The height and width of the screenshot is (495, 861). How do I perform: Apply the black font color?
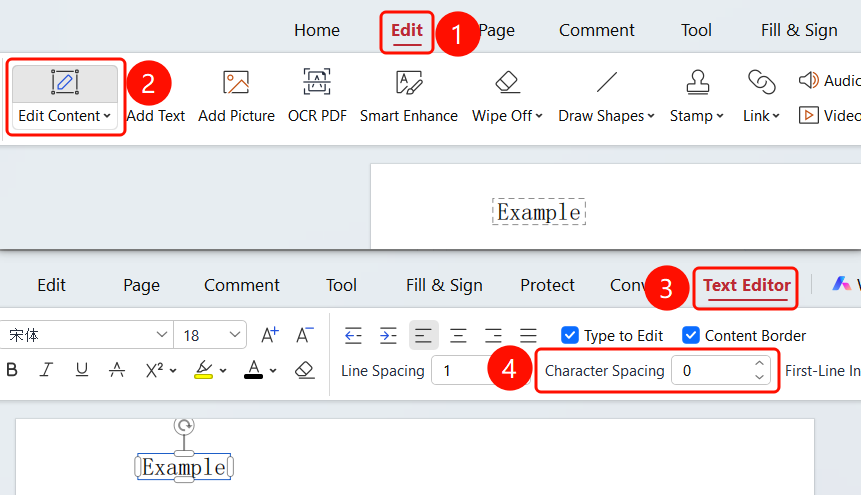pos(253,370)
